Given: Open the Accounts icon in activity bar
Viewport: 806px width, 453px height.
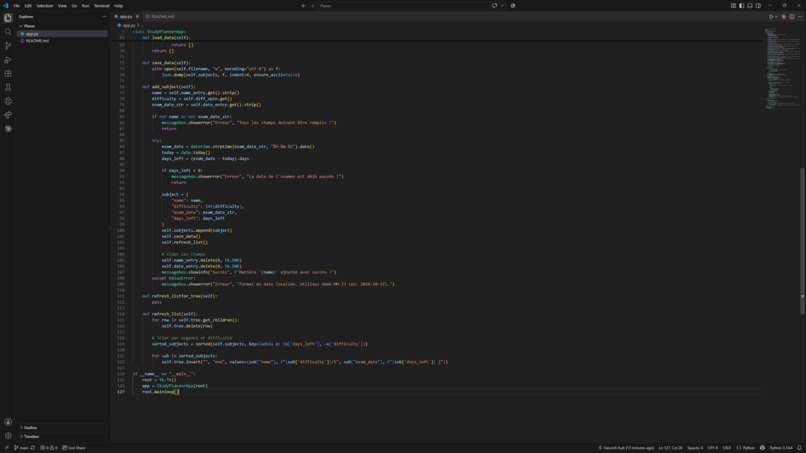Looking at the screenshot, I should click(x=8, y=422).
